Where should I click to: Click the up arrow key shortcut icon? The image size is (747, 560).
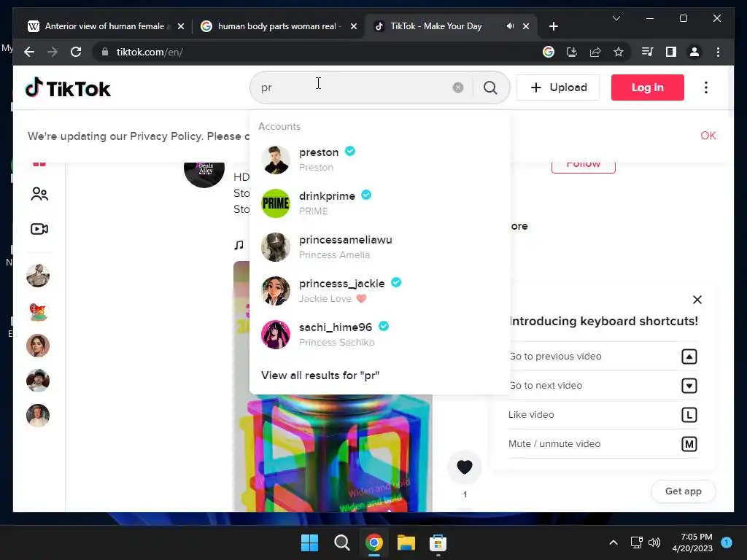click(x=689, y=357)
